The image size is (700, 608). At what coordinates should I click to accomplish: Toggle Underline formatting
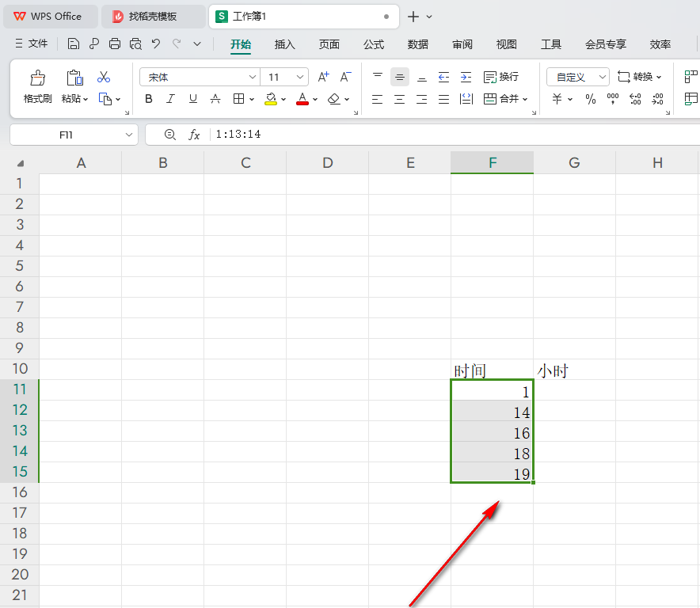point(193,100)
